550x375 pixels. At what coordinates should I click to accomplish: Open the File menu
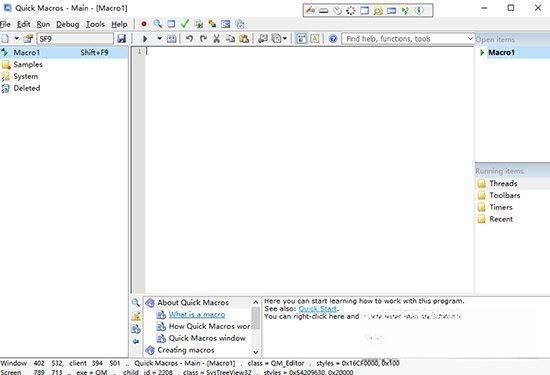[x=5, y=24]
